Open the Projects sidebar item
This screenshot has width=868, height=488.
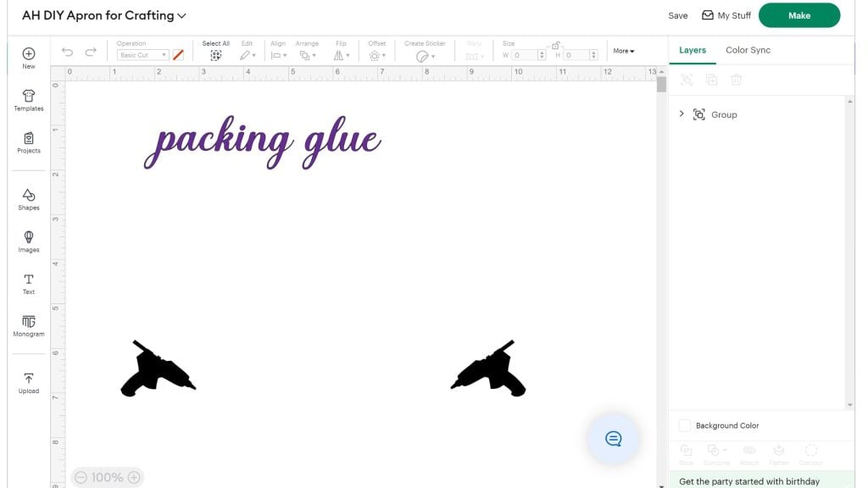tap(29, 142)
